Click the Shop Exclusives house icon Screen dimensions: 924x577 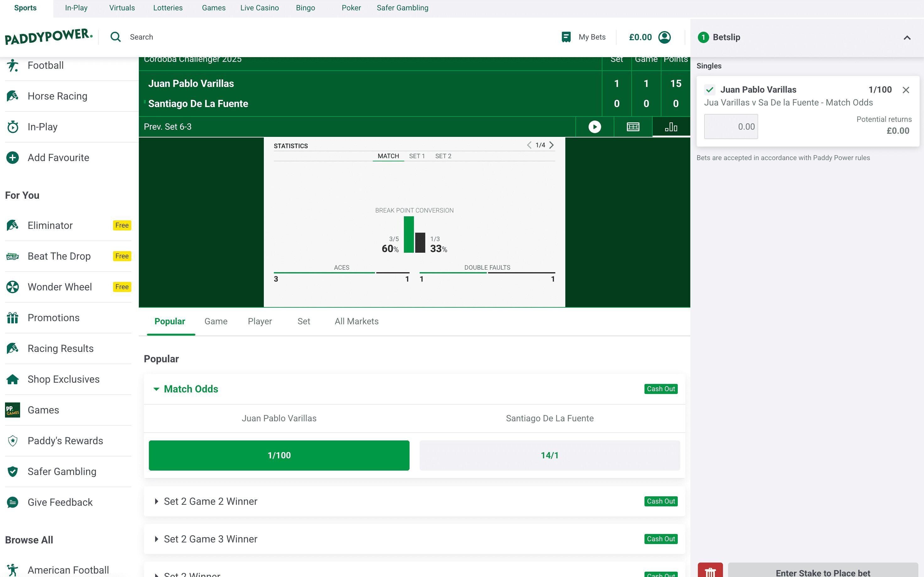13,379
